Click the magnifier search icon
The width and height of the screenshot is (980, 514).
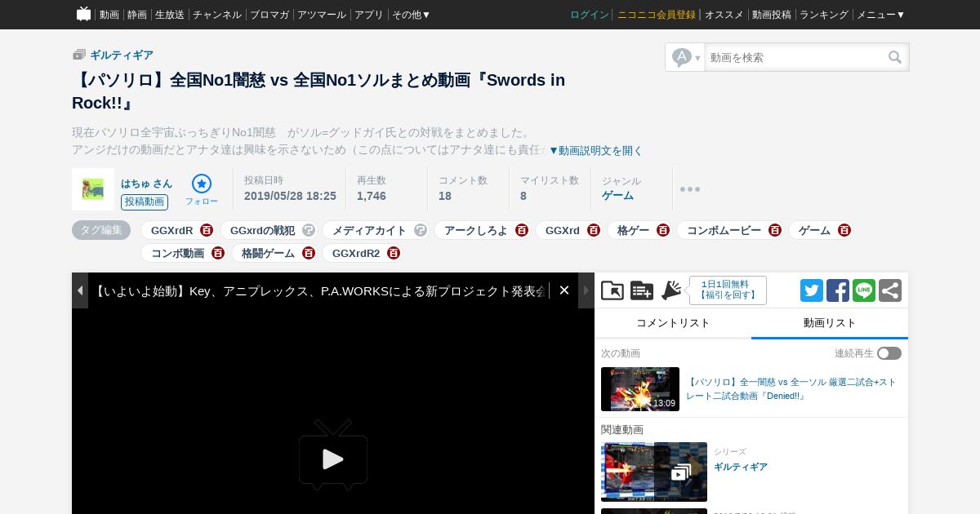point(895,57)
